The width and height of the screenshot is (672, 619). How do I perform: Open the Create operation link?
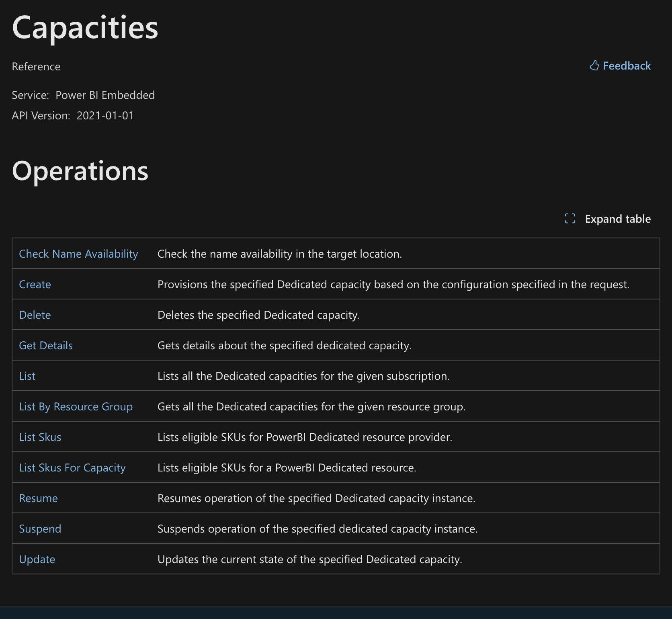[35, 284]
